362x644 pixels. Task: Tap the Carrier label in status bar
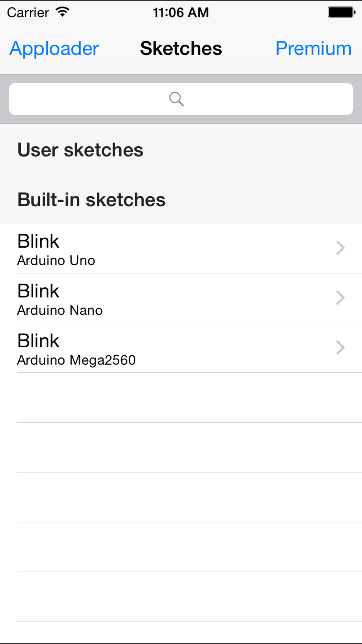28,12
